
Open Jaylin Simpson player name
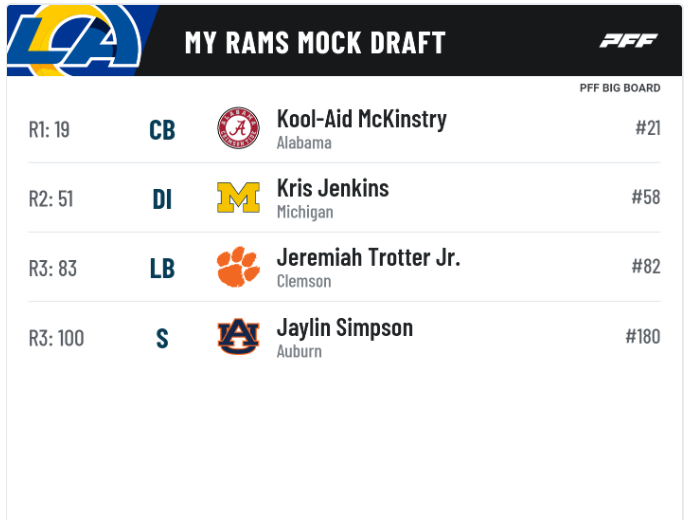click(344, 327)
